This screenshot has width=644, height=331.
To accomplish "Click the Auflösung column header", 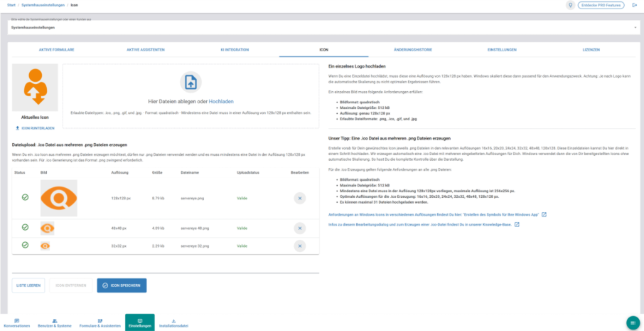I will click(120, 173).
